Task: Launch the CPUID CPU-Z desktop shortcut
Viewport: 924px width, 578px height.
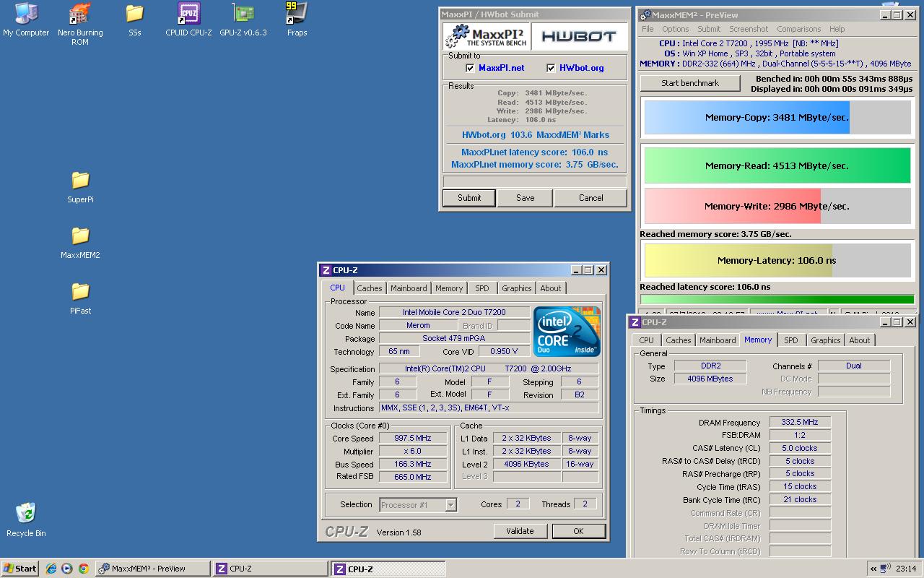Action: click(x=188, y=19)
